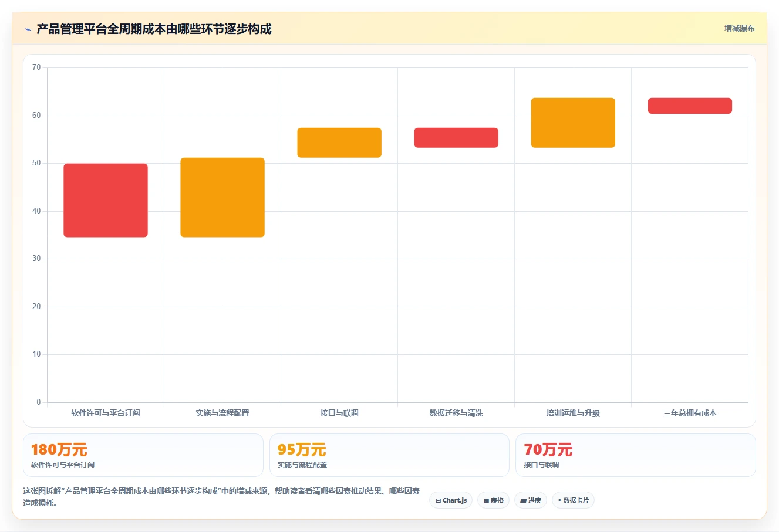
Task: Click the y-axis value 10
Action: point(36,354)
